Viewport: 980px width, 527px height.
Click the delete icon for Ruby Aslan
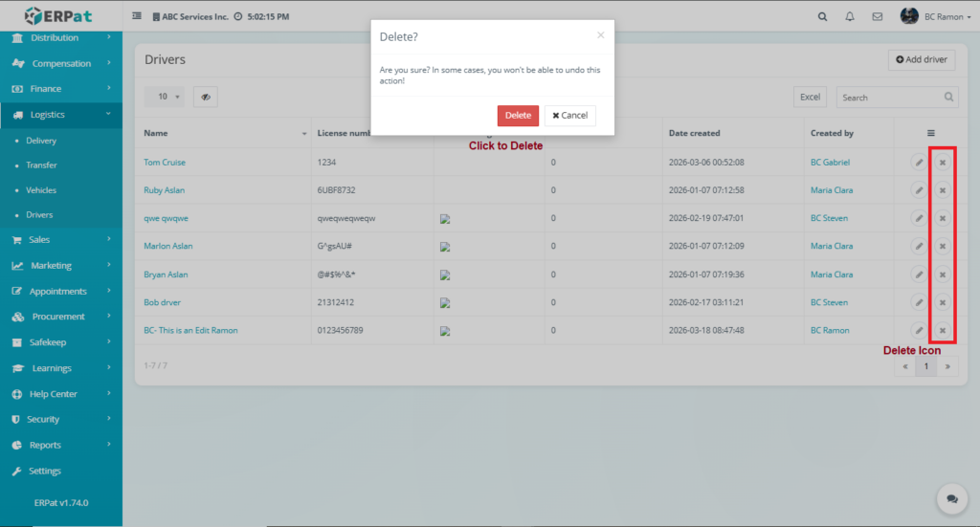943,190
